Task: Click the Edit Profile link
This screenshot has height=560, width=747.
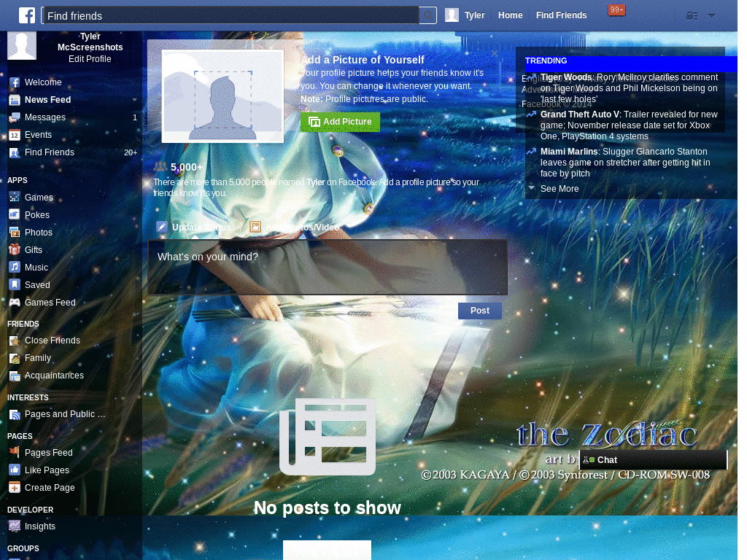Action: [x=90, y=59]
